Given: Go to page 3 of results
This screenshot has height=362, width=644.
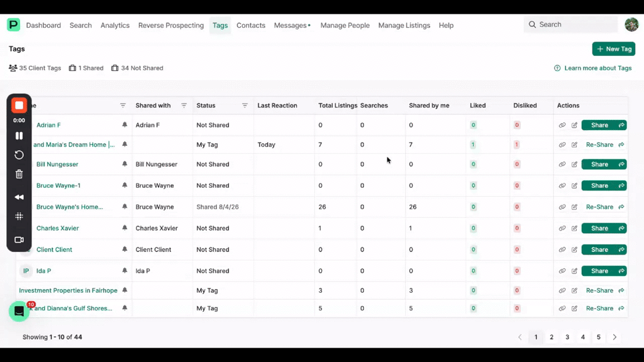Looking at the screenshot, I should click(567, 337).
